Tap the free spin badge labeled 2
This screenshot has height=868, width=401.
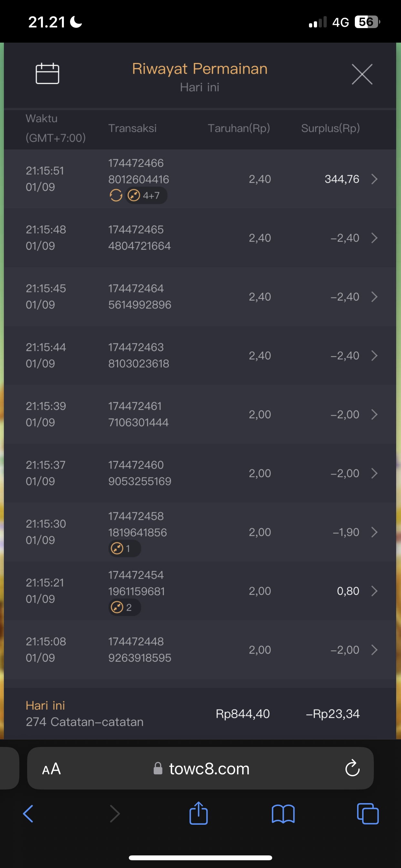pyautogui.click(x=124, y=607)
